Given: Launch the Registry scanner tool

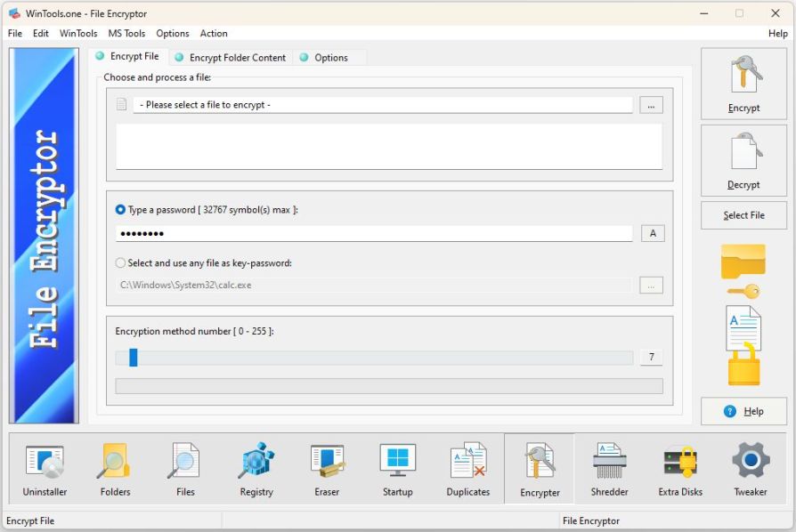Looking at the screenshot, I should click(x=256, y=469).
